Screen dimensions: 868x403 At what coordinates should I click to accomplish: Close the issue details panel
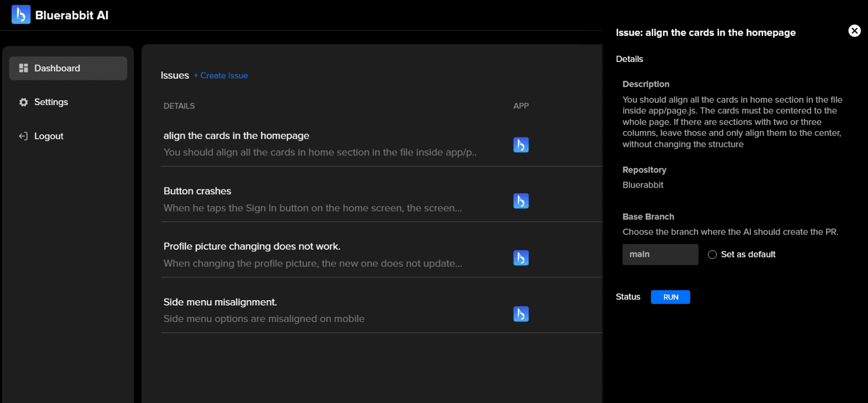[x=854, y=31]
